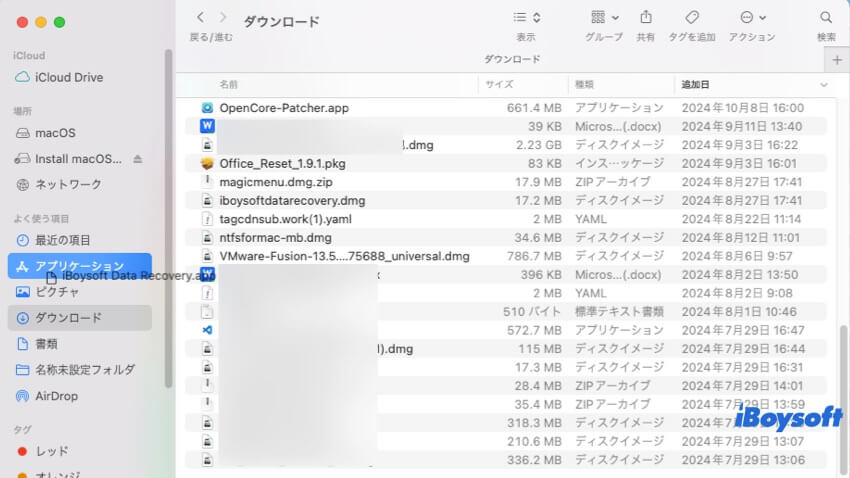
Task: Sort by 名前 column header
Action: [229, 85]
